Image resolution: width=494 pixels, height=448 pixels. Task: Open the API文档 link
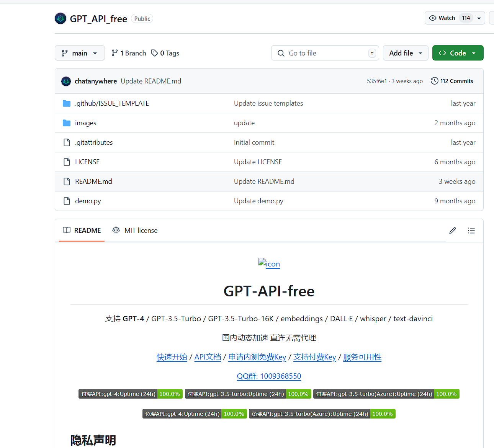(208, 357)
